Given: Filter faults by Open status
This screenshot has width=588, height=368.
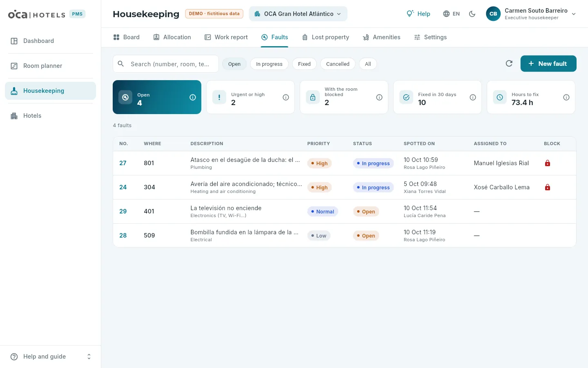Looking at the screenshot, I should 234,64.
